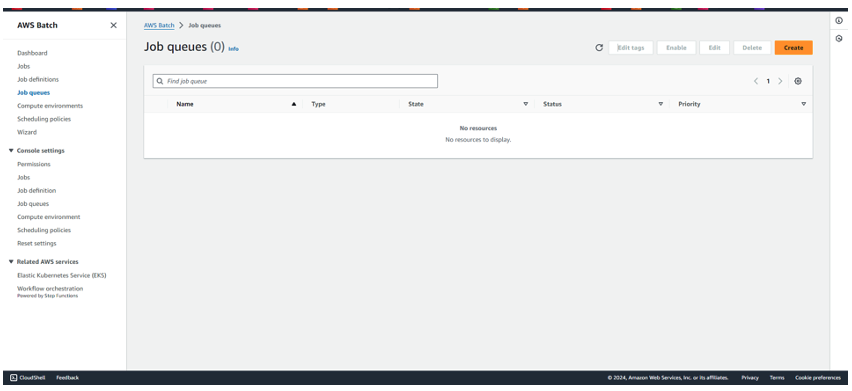The height and width of the screenshot is (391, 852).
Task: Click the Job queues breadcrumb text
Action: tap(204, 26)
